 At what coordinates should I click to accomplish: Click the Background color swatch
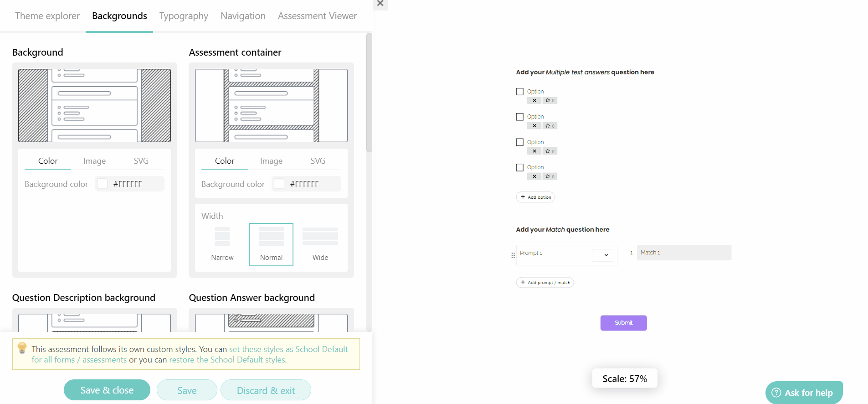[x=102, y=184]
